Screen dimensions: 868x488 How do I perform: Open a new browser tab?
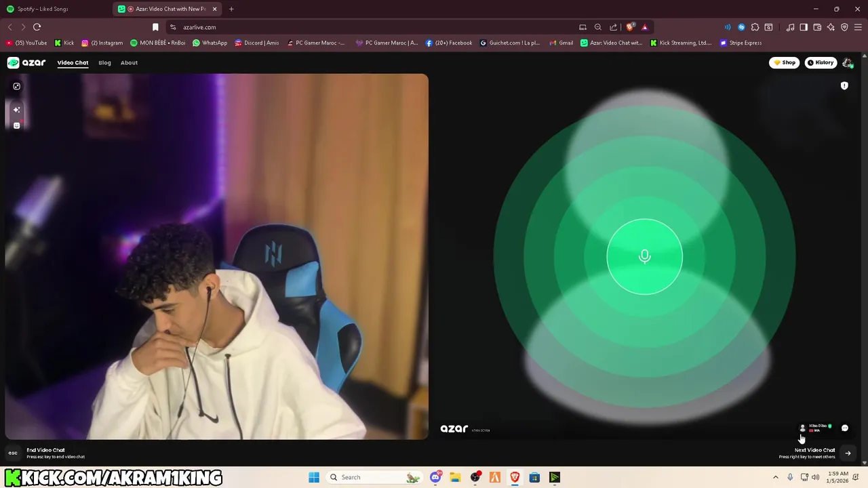[231, 9]
